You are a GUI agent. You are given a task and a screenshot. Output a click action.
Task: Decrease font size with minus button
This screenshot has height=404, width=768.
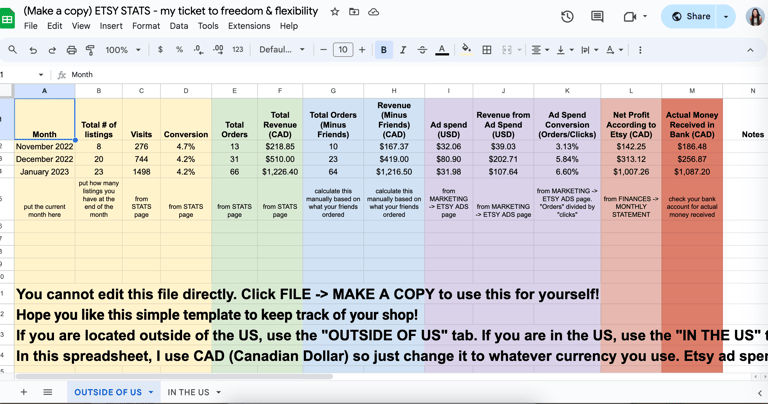323,50
